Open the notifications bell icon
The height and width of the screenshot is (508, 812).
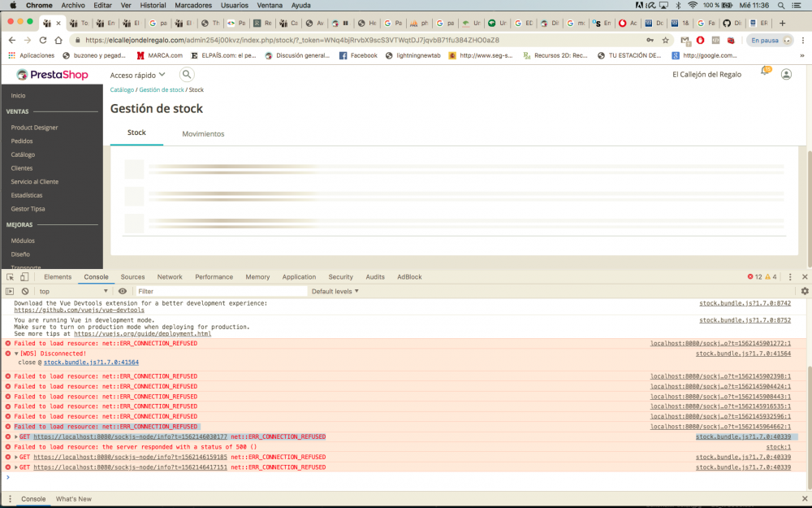(x=765, y=72)
